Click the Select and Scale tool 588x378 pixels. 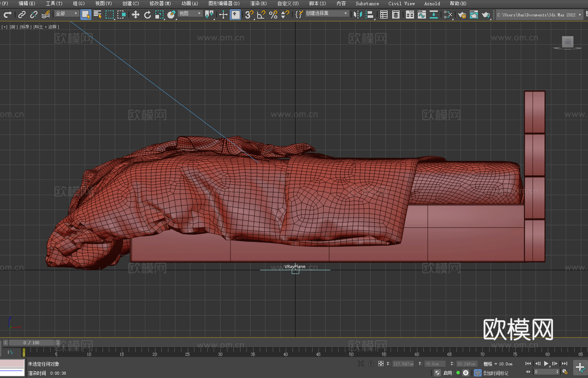pos(159,14)
